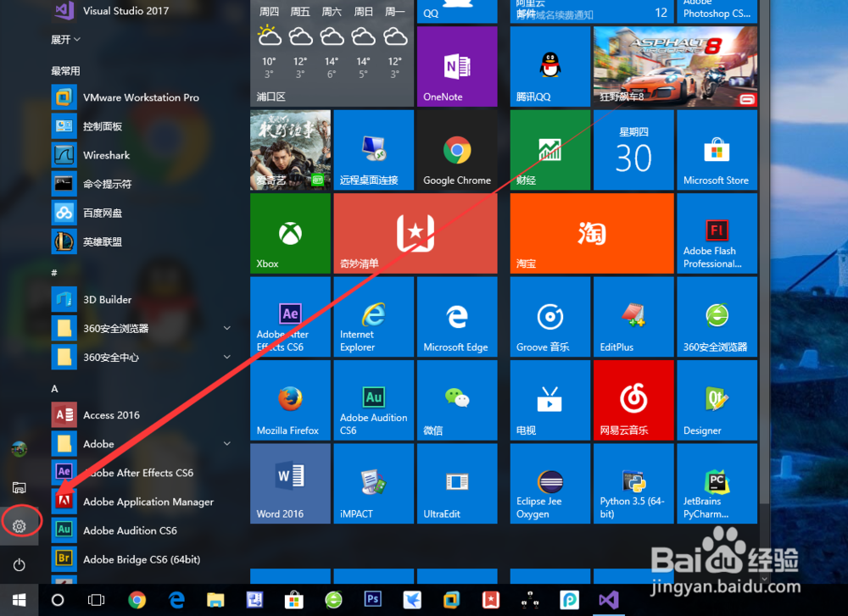Open the 狂野飙车8 Asphalt game tile
The width and height of the screenshot is (848, 616).
coord(676,66)
